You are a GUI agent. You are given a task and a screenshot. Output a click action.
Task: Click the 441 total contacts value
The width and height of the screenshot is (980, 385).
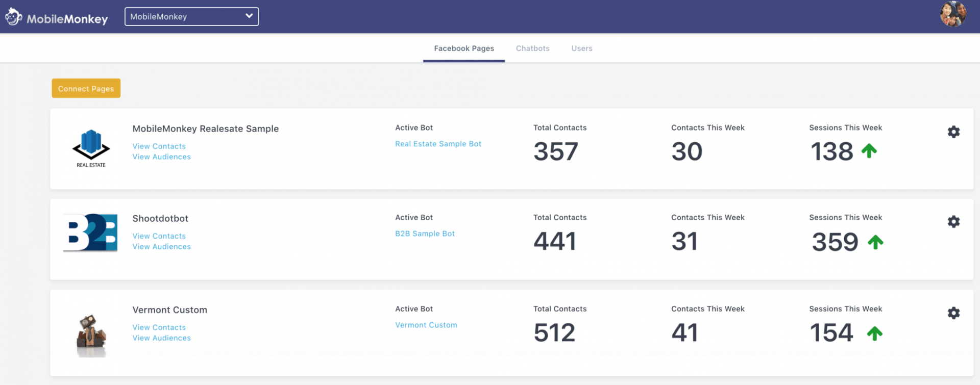pos(555,241)
